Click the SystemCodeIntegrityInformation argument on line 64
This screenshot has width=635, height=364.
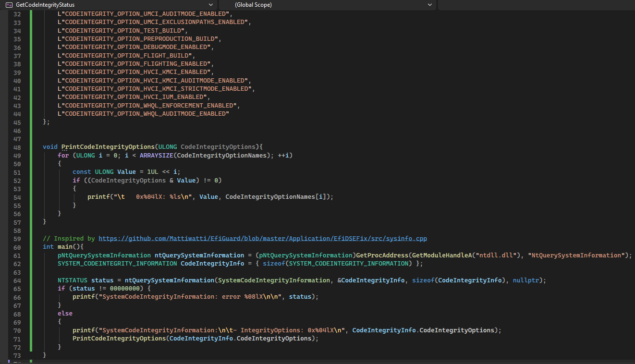pos(274,280)
